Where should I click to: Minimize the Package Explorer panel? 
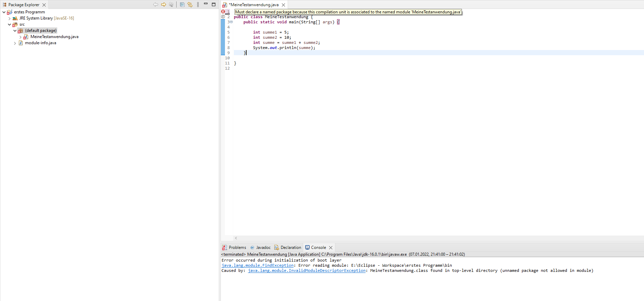pos(206,4)
